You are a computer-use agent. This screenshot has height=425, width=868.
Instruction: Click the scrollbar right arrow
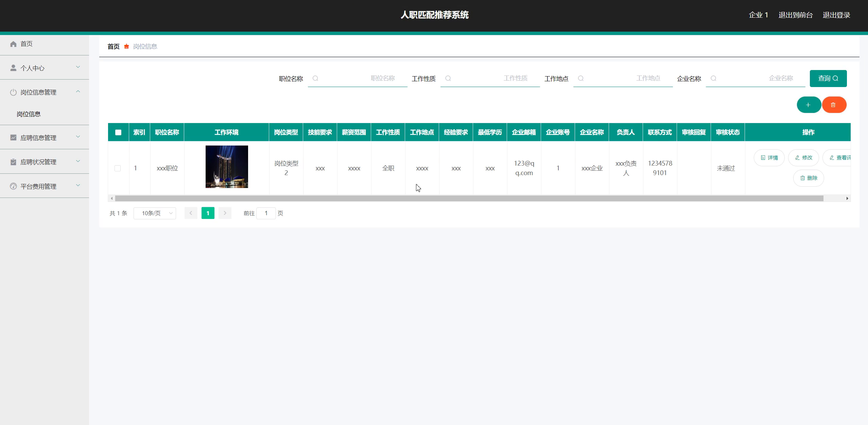pyautogui.click(x=847, y=198)
